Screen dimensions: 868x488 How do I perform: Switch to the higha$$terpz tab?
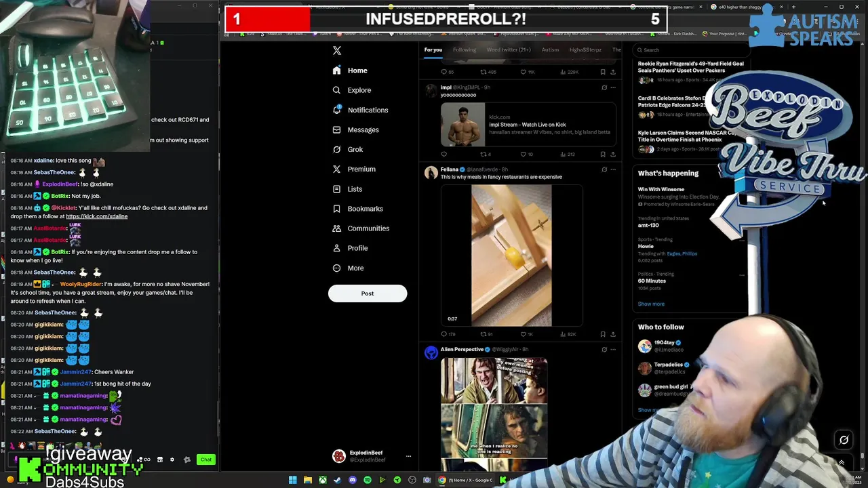pyautogui.click(x=585, y=49)
